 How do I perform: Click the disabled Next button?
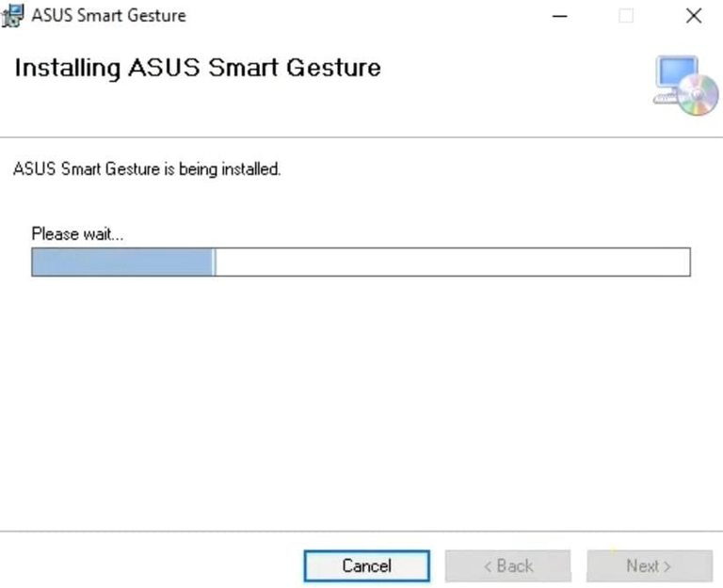pyautogui.click(x=649, y=565)
